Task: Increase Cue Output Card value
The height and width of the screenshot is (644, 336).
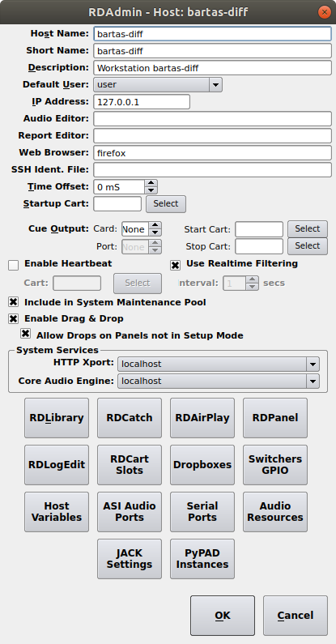Action: click(155, 225)
